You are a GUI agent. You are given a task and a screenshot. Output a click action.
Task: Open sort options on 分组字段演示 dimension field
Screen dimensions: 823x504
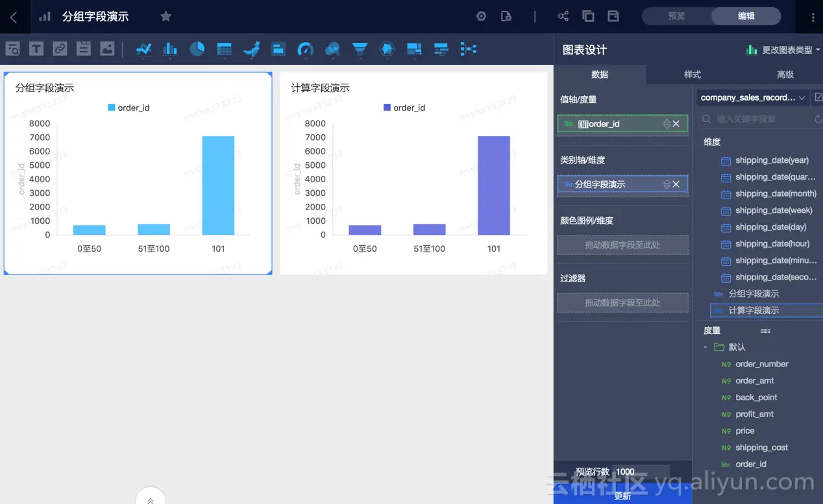pyautogui.click(x=667, y=185)
